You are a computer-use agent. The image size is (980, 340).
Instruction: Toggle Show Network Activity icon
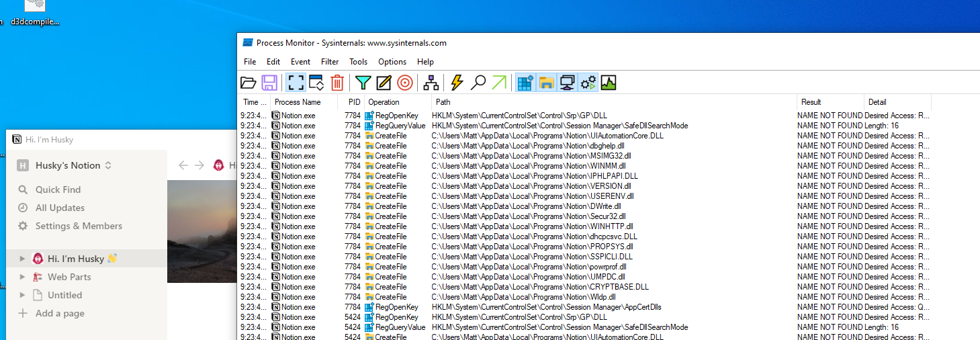click(567, 83)
